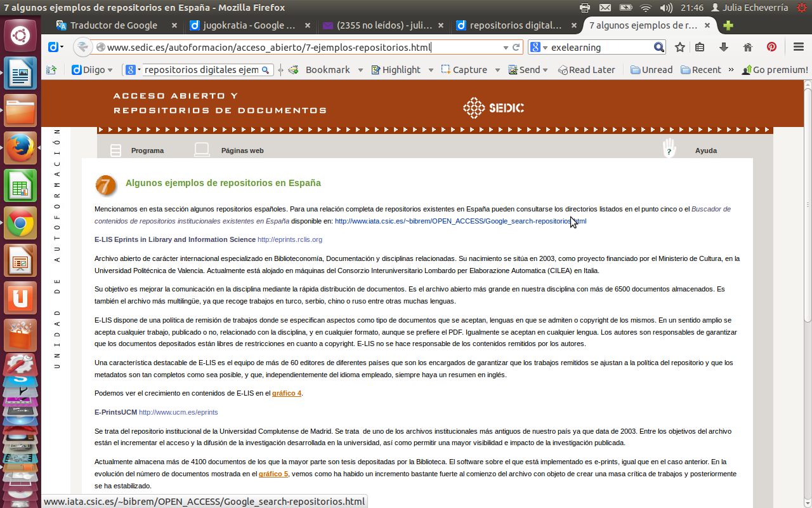Screen dimensions: 812x508
Task: Click the Firefox back arrow button
Action: click(x=82, y=48)
